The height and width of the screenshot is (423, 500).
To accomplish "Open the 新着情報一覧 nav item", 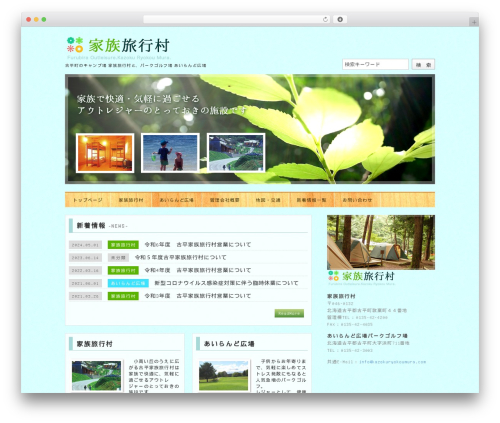I will pos(311,200).
